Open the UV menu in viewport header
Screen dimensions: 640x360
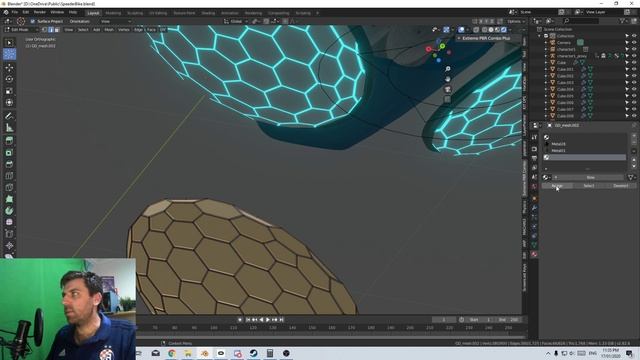(163, 30)
